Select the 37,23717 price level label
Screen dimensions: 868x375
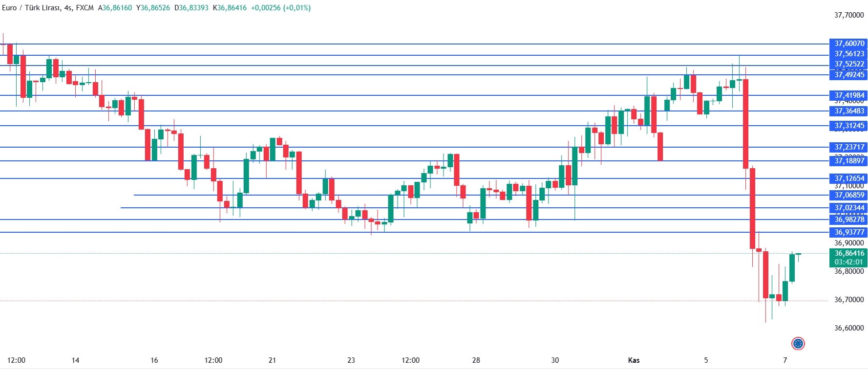tap(849, 147)
